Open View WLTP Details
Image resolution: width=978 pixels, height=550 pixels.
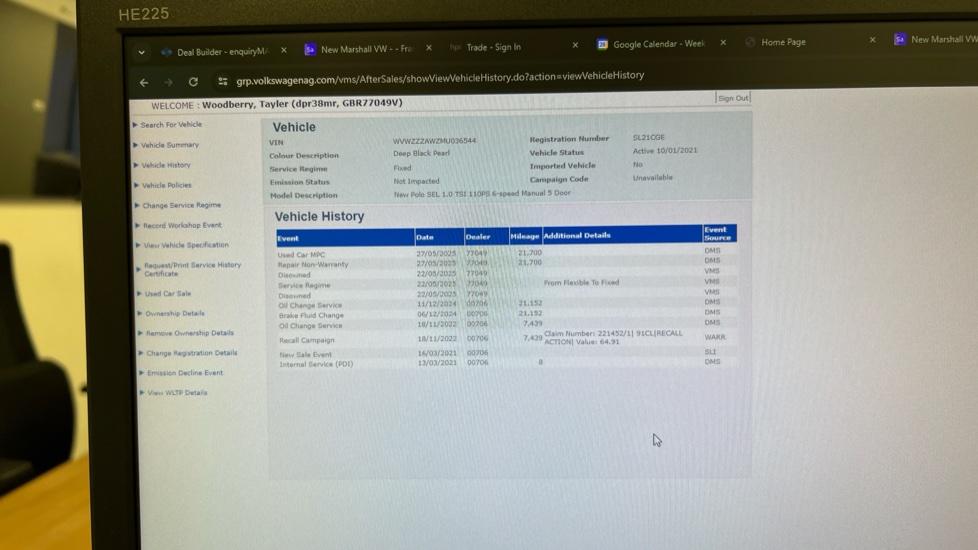coord(177,393)
